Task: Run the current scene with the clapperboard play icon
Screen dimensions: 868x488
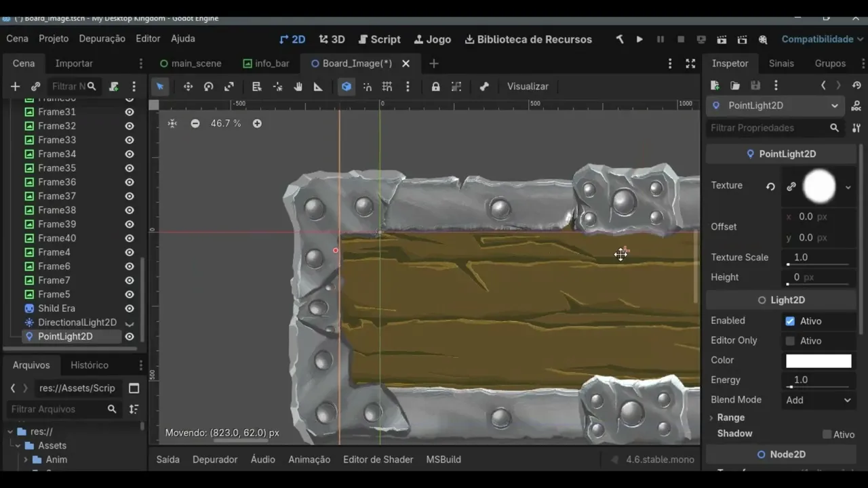Action: (722, 39)
